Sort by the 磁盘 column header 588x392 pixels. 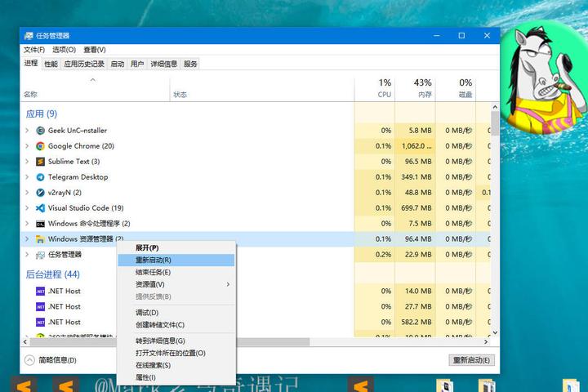click(x=456, y=89)
